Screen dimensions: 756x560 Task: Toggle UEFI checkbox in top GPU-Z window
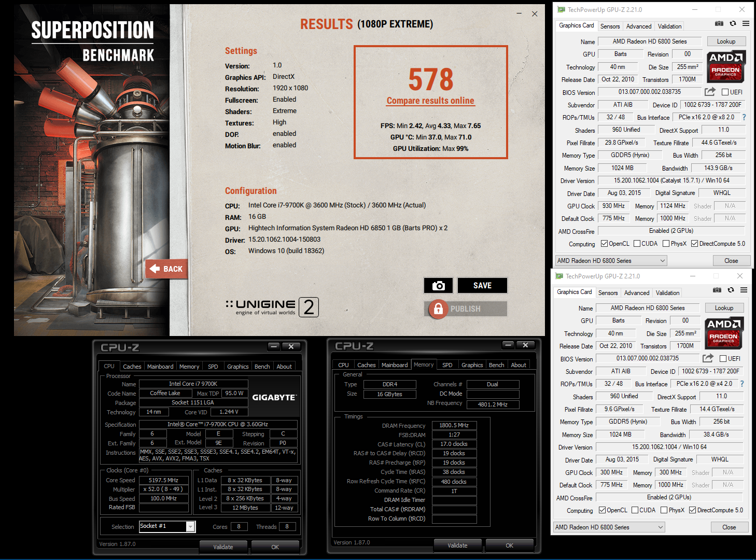[725, 92]
